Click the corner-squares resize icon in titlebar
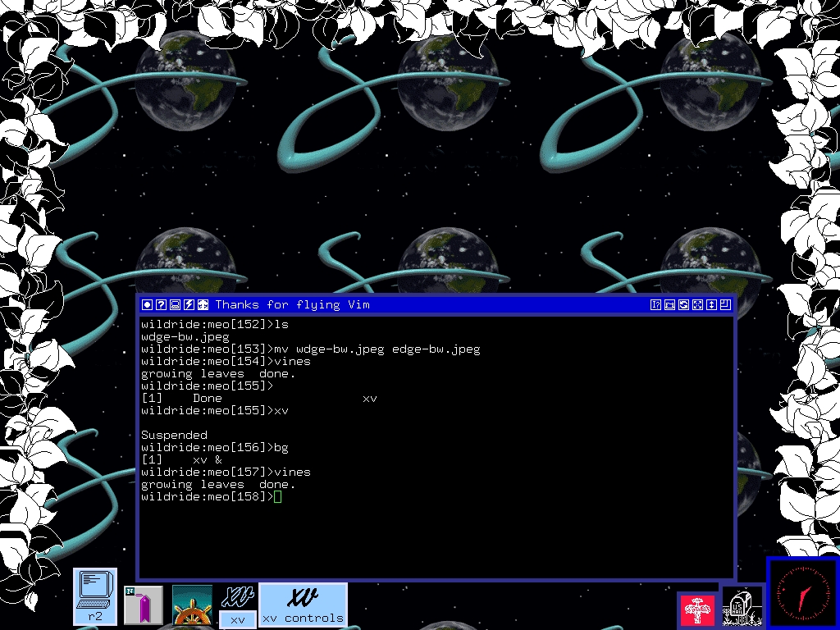This screenshot has width=840, height=630. tap(725, 305)
